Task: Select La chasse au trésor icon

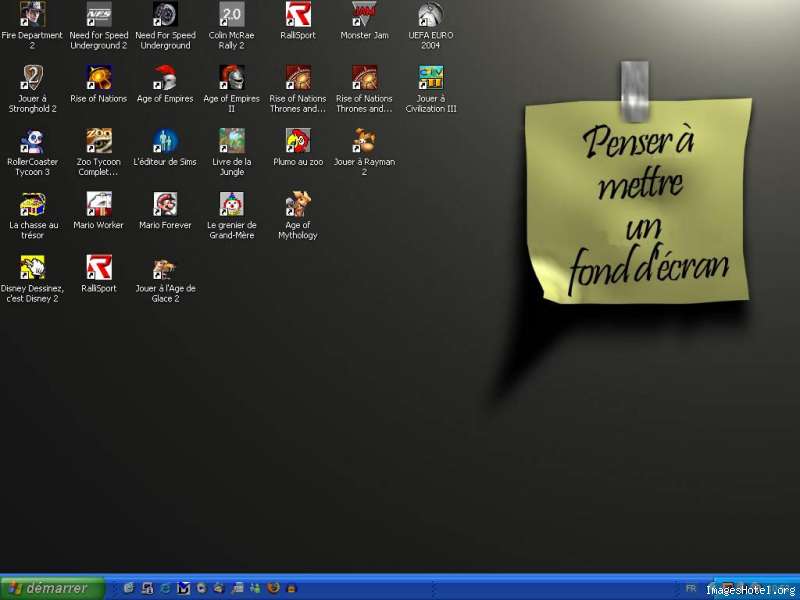Action: [x=32, y=205]
